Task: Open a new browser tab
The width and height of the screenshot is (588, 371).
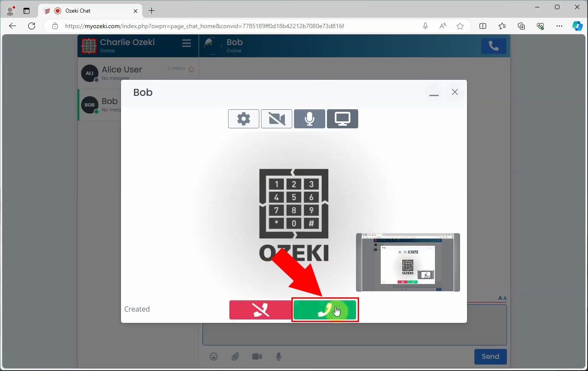Action: (151, 11)
